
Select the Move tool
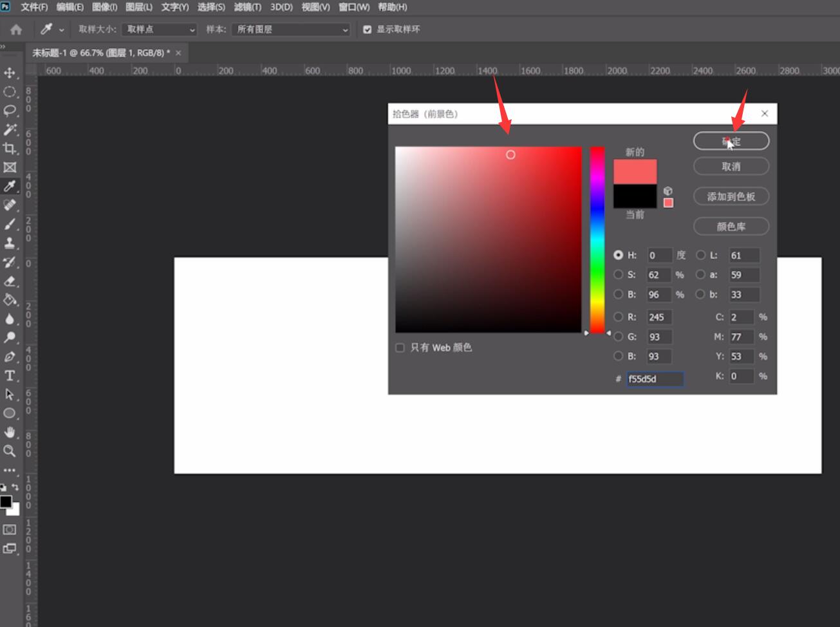pyautogui.click(x=10, y=73)
